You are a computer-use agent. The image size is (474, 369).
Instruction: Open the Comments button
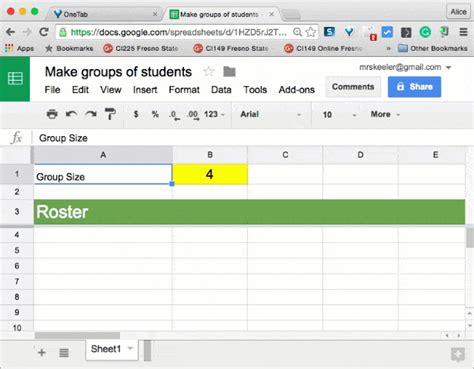pos(353,87)
